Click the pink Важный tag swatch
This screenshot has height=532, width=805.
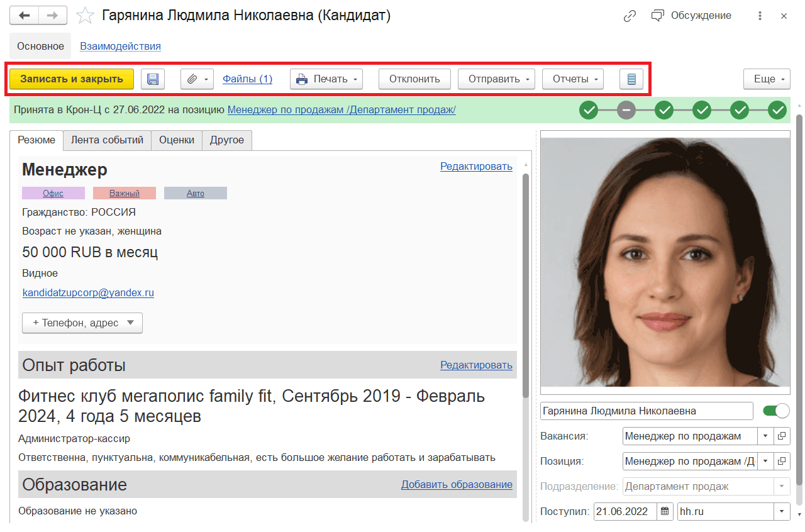125,194
